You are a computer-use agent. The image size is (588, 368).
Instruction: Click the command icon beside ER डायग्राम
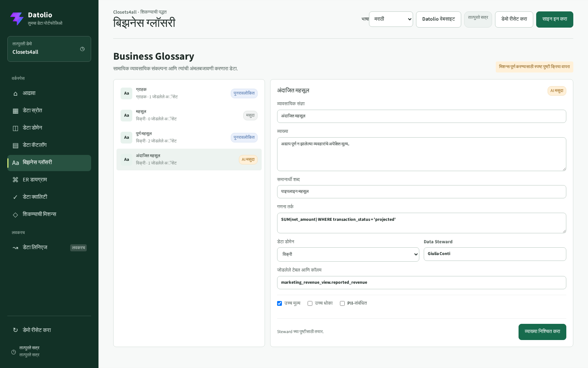pyautogui.click(x=15, y=180)
